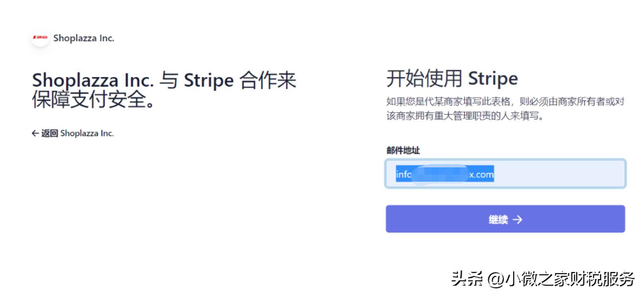Click the purple continue bar

pyautogui.click(x=505, y=219)
